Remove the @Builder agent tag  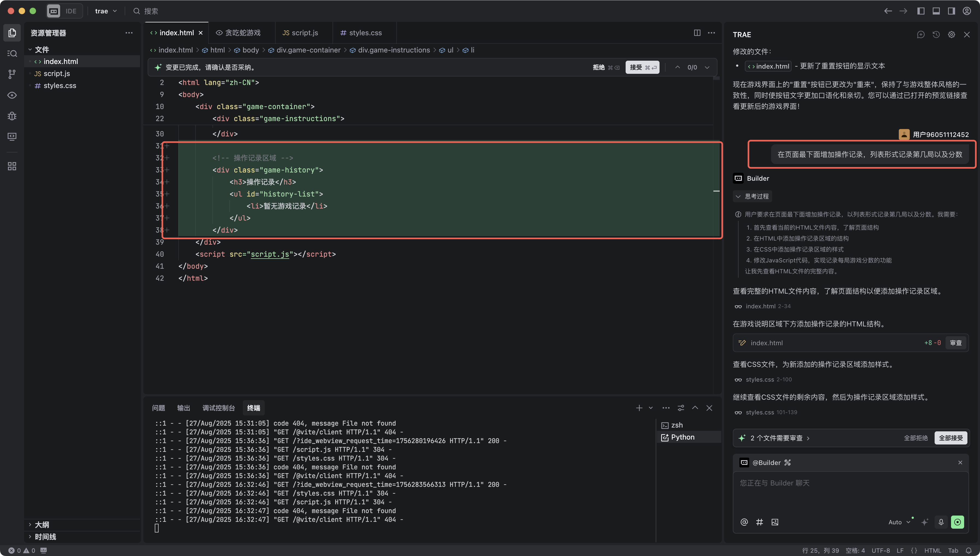960,463
